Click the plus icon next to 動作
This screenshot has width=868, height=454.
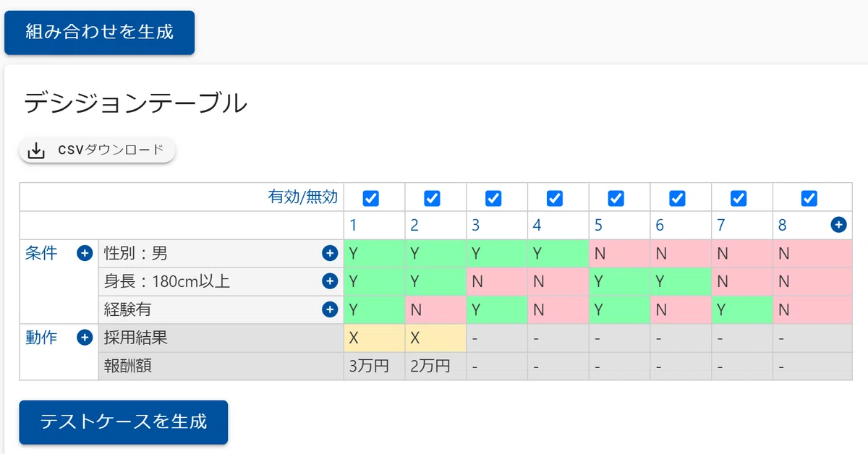pyautogui.click(x=85, y=338)
